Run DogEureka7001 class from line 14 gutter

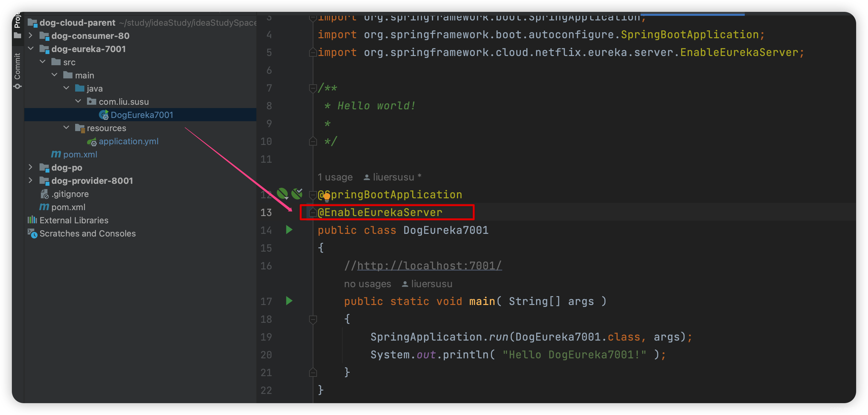click(x=289, y=230)
